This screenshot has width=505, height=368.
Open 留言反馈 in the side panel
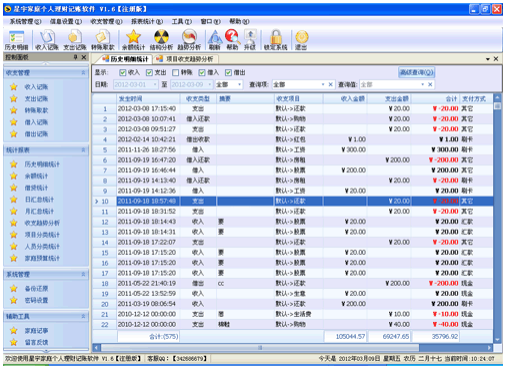coord(36,342)
